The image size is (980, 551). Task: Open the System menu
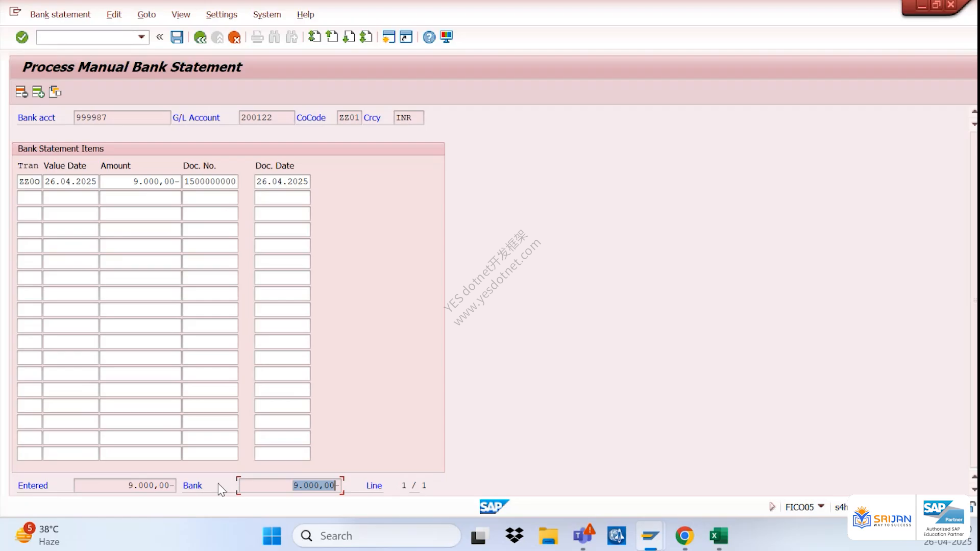pos(267,14)
